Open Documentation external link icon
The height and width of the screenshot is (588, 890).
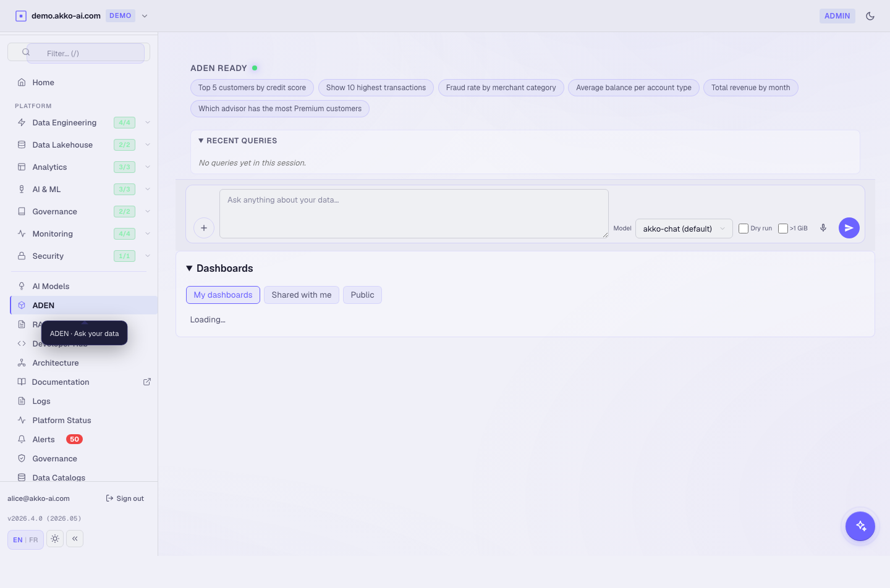click(x=147, y=382)
